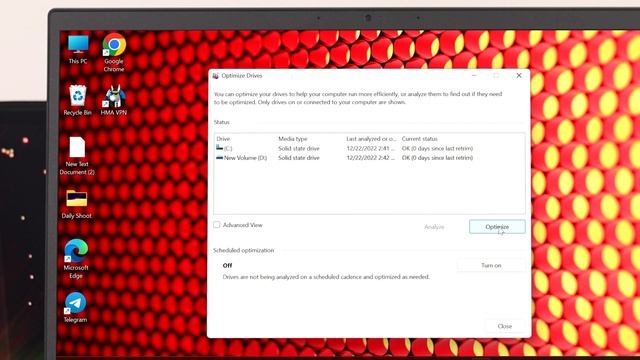Select the Recycle Bin desktop icon
Image resolution: width=640 pixels, height=360 pixels.
click(77, 100)
